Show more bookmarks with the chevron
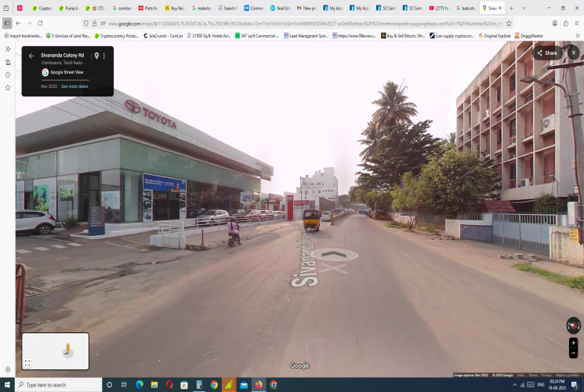Screen dimensions: 584x392 pos(578,36)
